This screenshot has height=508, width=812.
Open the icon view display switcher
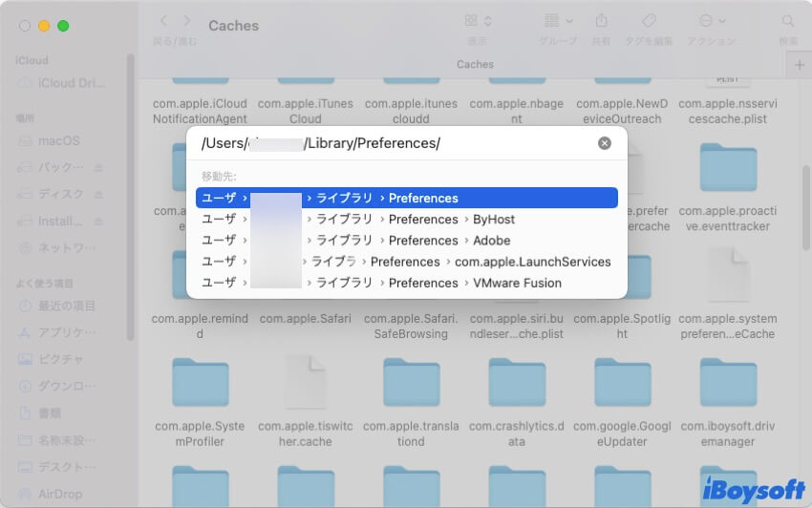(478, 21)
